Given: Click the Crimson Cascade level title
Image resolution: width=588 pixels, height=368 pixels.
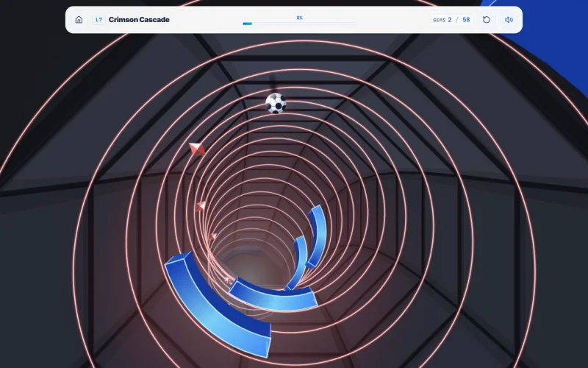Looking at the screenshot, I should point(139,20).
